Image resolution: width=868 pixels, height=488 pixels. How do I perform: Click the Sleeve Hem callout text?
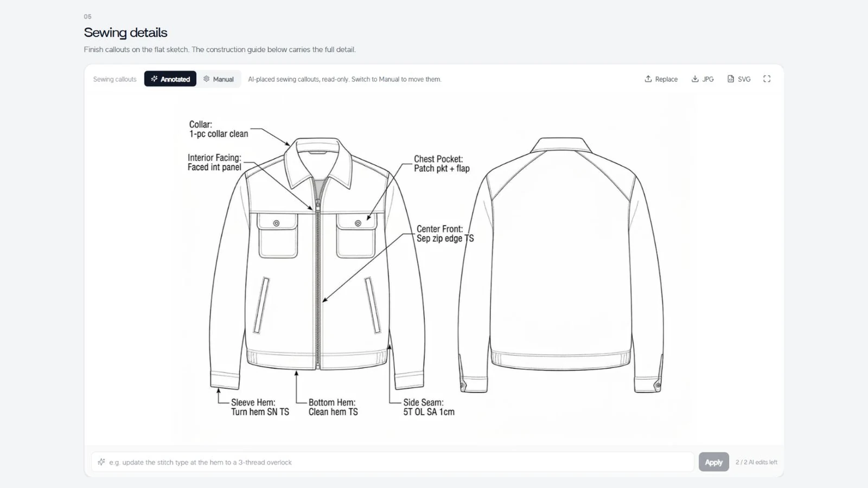tap(260, 407)
